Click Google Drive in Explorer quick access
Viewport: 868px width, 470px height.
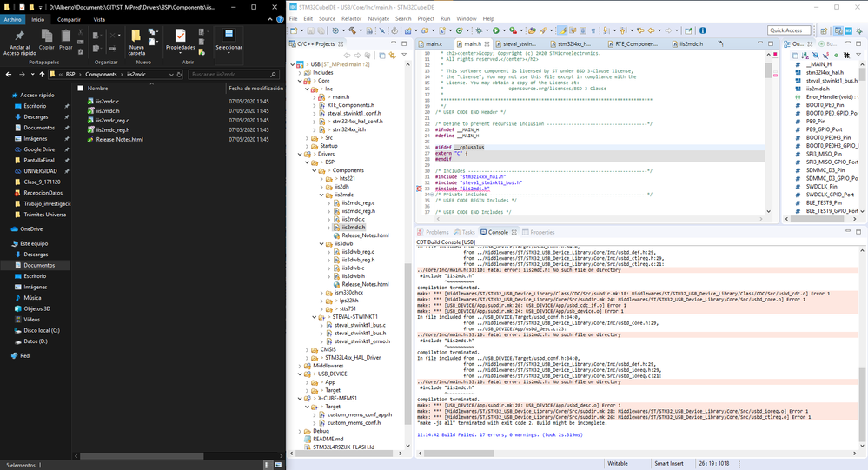[x=39, y=149]
